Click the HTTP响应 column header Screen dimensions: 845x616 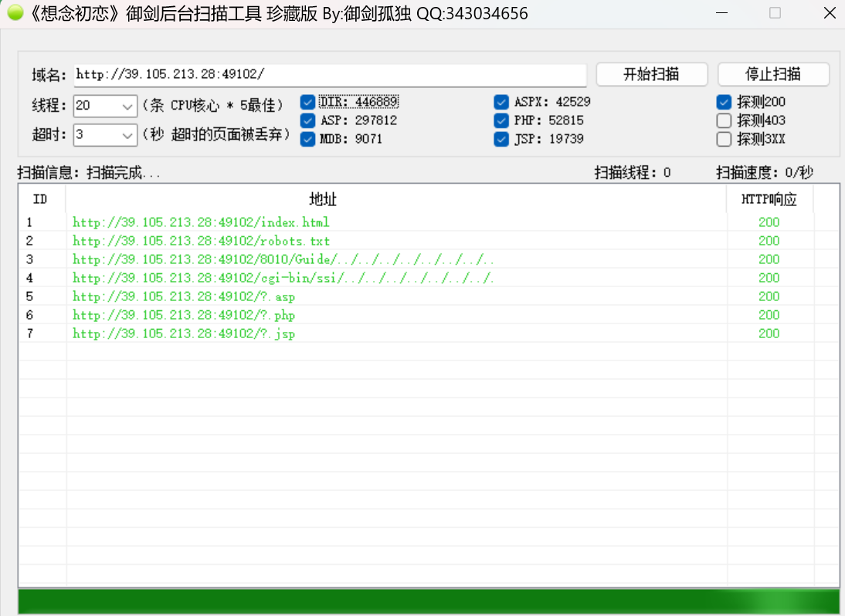[x=769, y=199]
